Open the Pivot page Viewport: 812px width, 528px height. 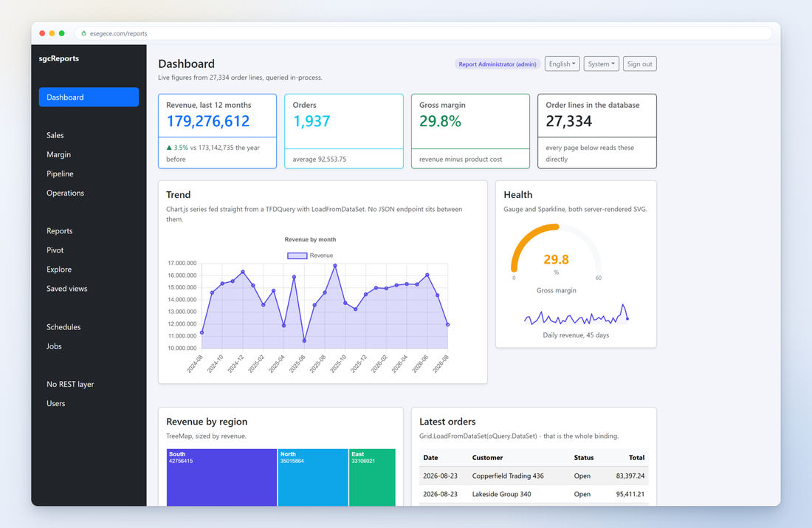pos(55,250)
